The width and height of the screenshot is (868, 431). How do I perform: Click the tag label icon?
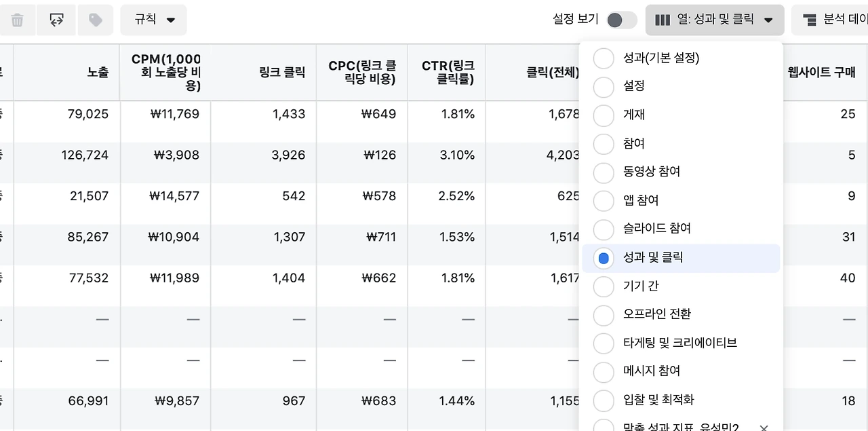96,20
